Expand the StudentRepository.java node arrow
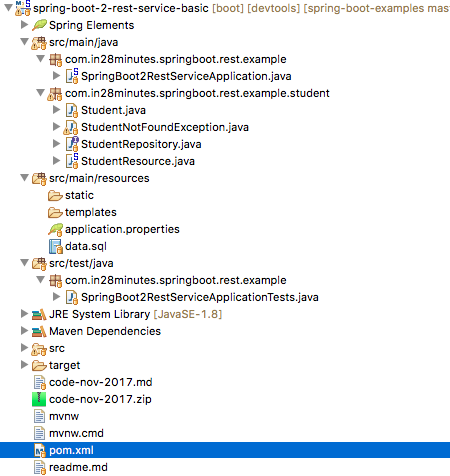 point(56,144)
